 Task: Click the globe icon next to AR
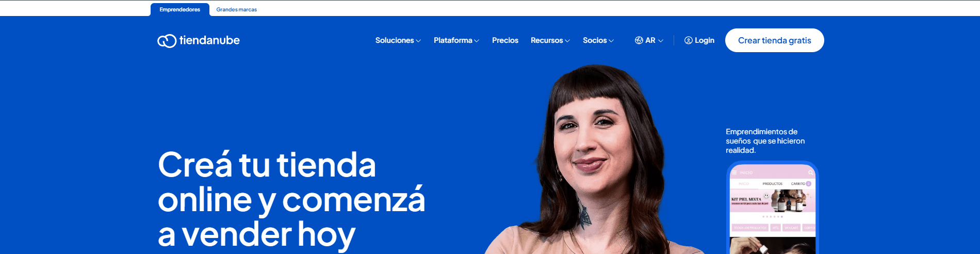point(639,40)
